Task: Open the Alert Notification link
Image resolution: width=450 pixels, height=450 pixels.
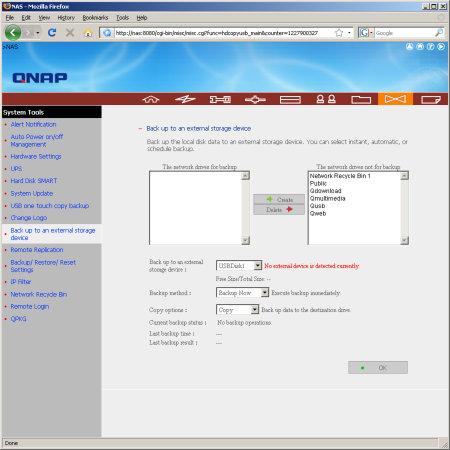Action: [x=33, y=124]
